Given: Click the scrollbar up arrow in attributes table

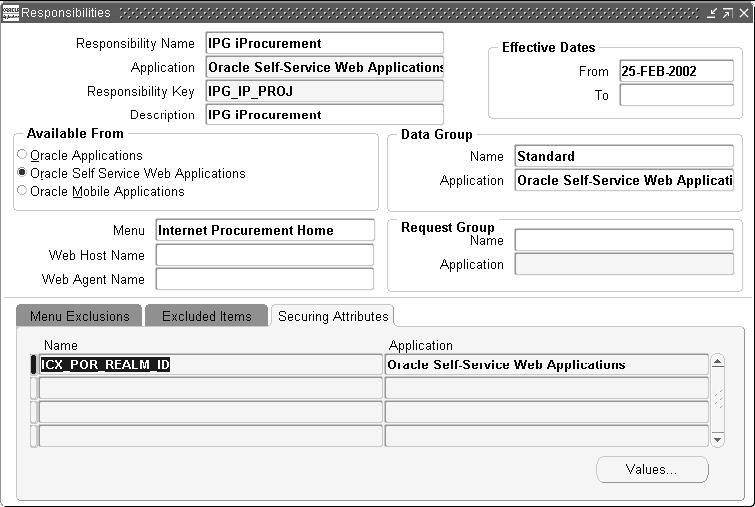Looking at the screenshot, I should pyautogui.click(x=717, y=362).
